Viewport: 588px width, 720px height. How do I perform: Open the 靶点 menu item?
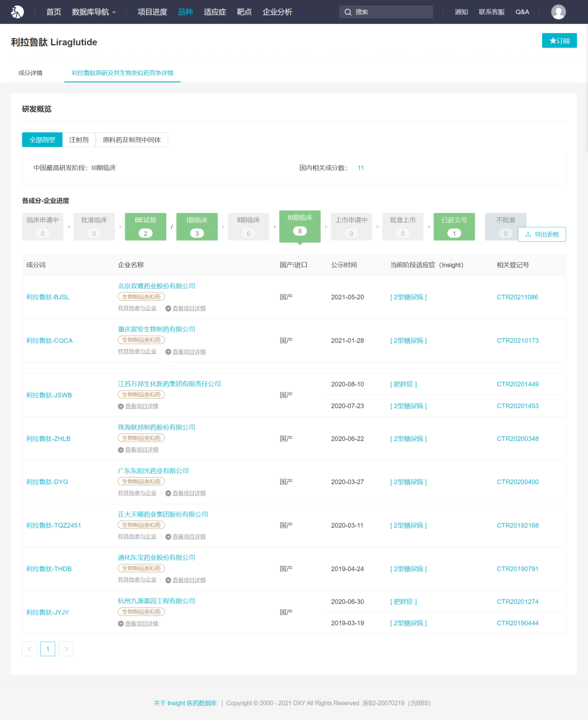pos(244,12)
